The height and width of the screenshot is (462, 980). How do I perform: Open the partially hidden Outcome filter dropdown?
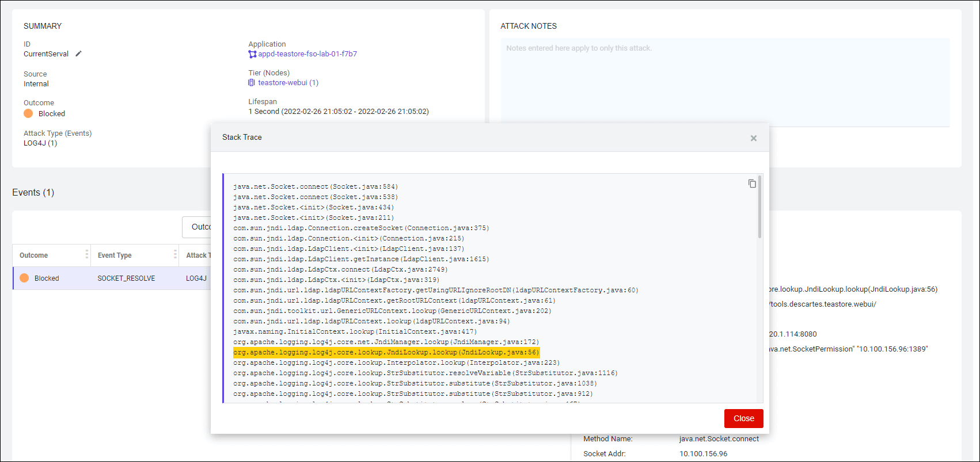coord(197,227)
